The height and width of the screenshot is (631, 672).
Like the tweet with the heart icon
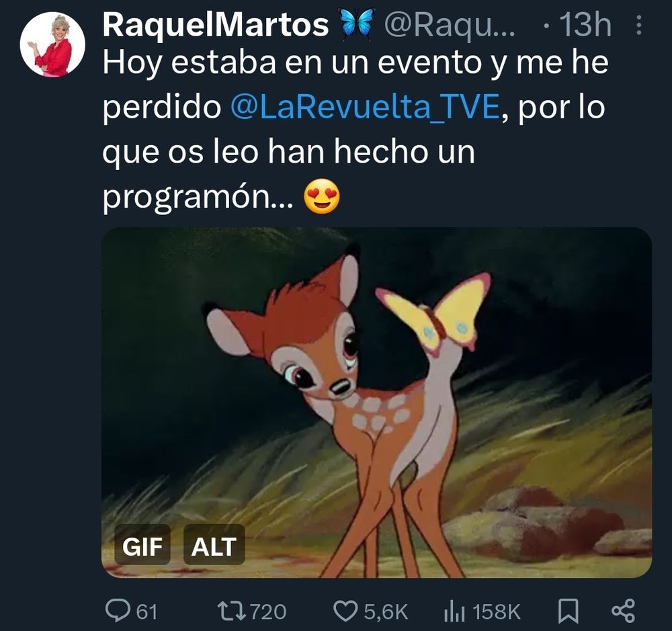click(x=345, y=611)
